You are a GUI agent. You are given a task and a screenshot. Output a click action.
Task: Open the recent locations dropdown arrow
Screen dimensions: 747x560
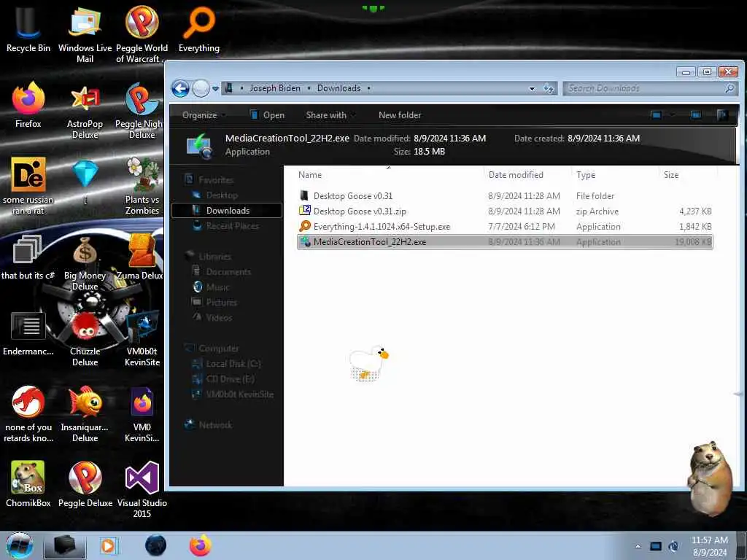coord(215,88)
